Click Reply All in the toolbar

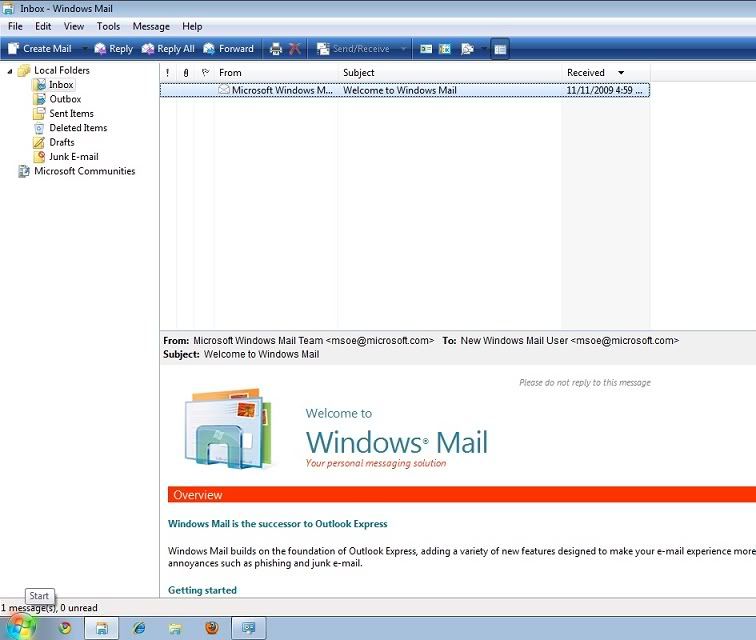168,49
